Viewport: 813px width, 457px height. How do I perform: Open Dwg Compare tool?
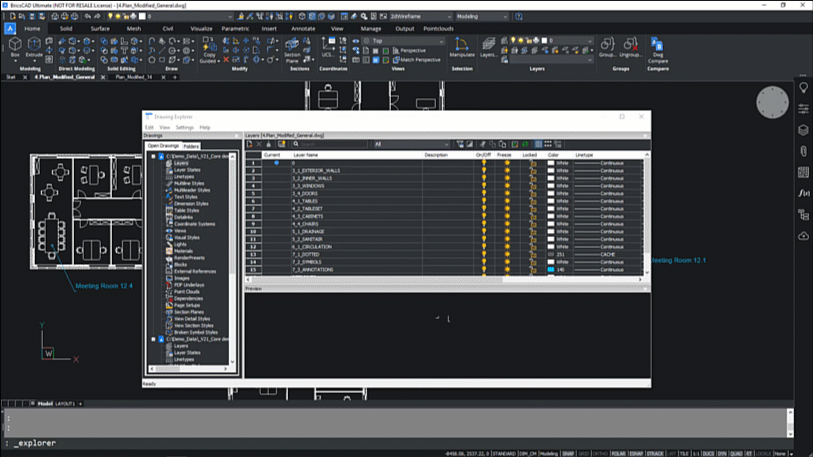(657, 50)
